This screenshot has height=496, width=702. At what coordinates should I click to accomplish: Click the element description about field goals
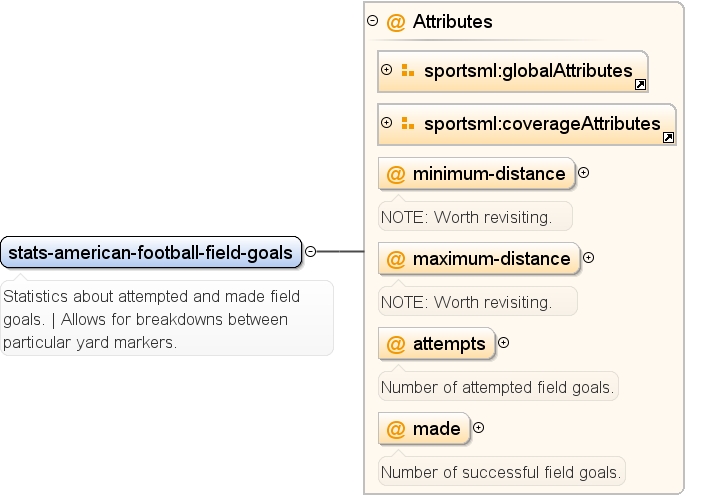pyautogui.click(x=167, y=319)
